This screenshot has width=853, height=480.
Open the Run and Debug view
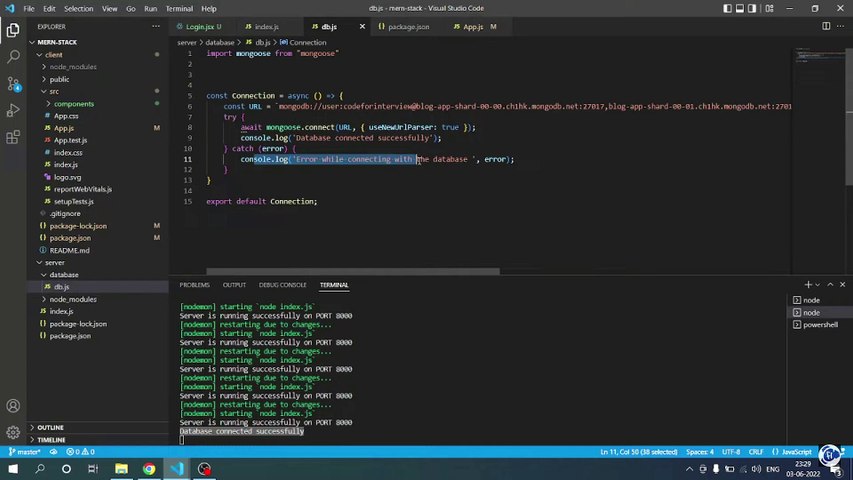pyautogui.click(x=13, y=110)
